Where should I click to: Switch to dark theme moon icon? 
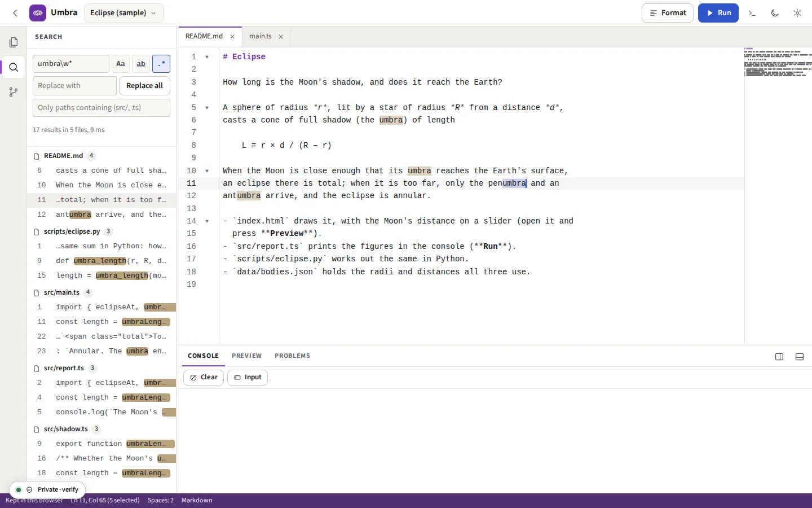[x=775, y=13]
